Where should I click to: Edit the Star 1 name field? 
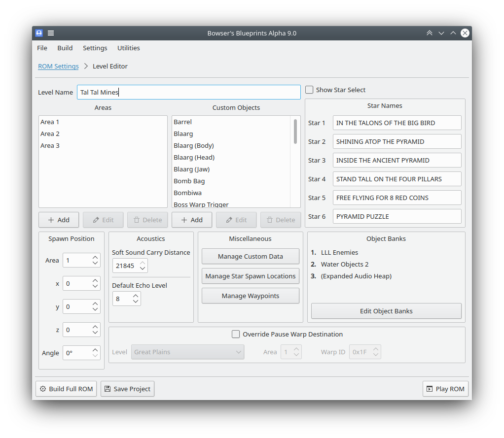click(x=397, y=123)
